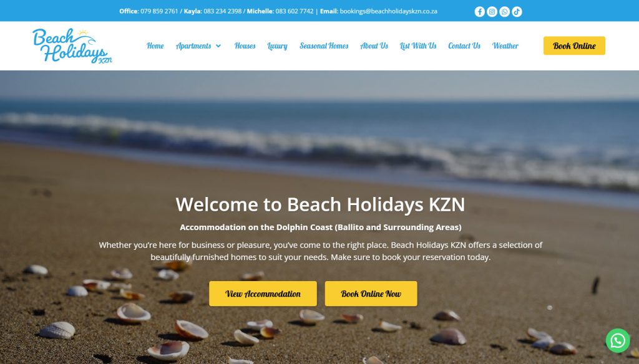Click the View Accommodation button
Viewport: 639px width, 364px height.
pos(263,294)
